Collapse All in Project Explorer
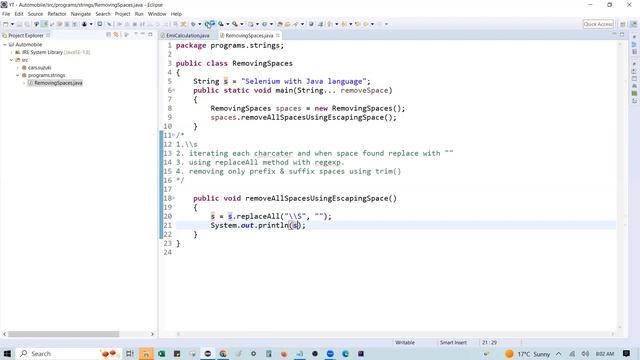This screenshot has height=360, width=640. pos(108,35)
